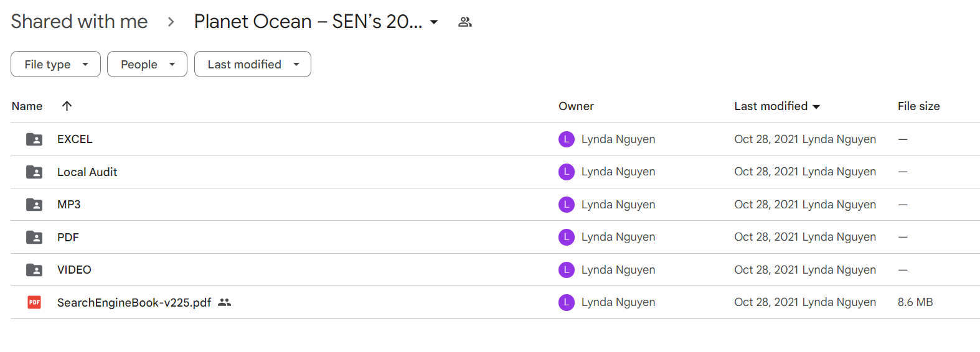Select the Owner column header
The height and width of the screenshot is (352, 980).
pyautogui.click(x=576, y=106)
